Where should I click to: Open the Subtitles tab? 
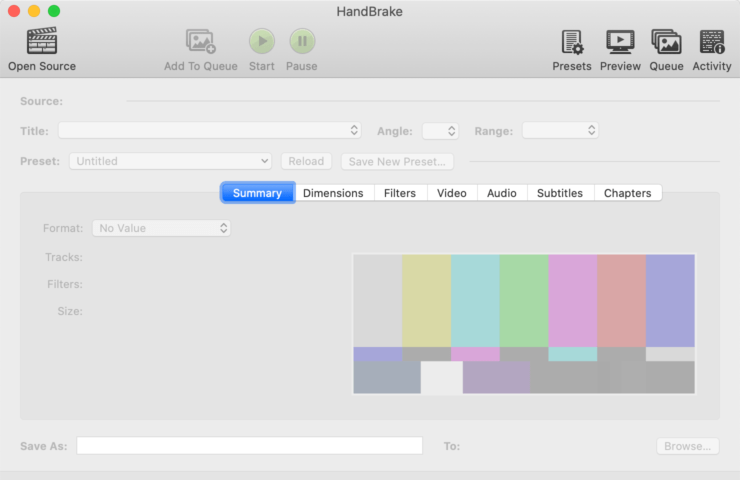(x=560, y=193)
